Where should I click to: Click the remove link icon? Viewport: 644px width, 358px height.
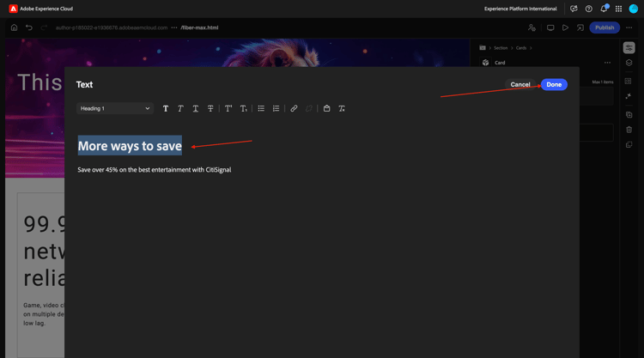(x=309, y=108)
